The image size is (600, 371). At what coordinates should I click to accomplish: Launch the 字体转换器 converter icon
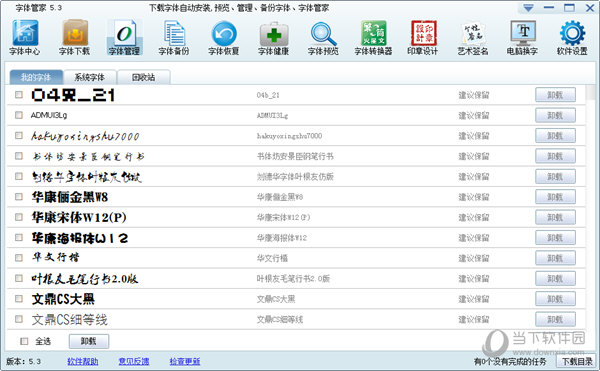pos(373,37)
